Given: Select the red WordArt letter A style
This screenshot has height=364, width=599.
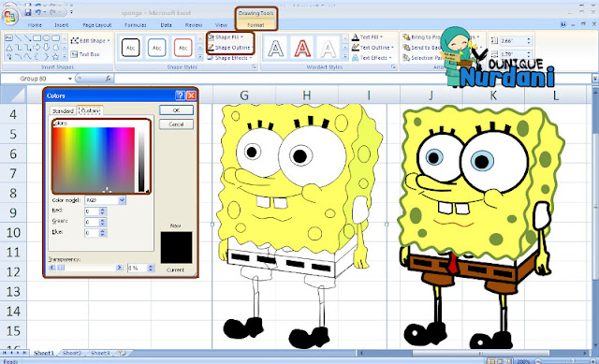Looking at the screenshot, I should coord(301,48).
